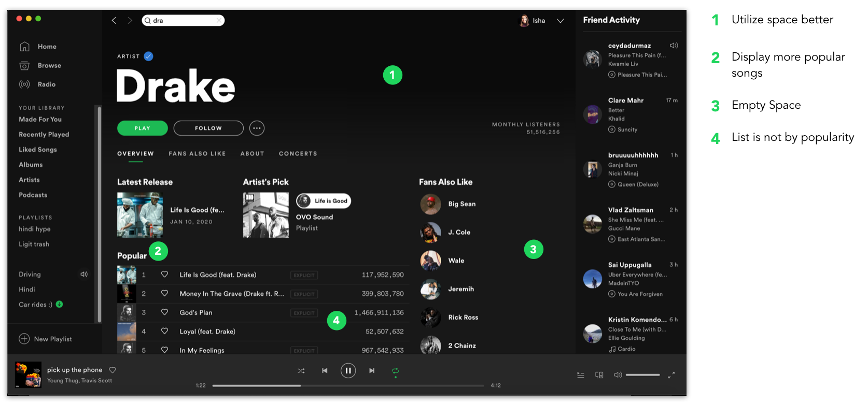Open Recently Played in library
Viewport: 868px width, 402px height.
point(44,134)
